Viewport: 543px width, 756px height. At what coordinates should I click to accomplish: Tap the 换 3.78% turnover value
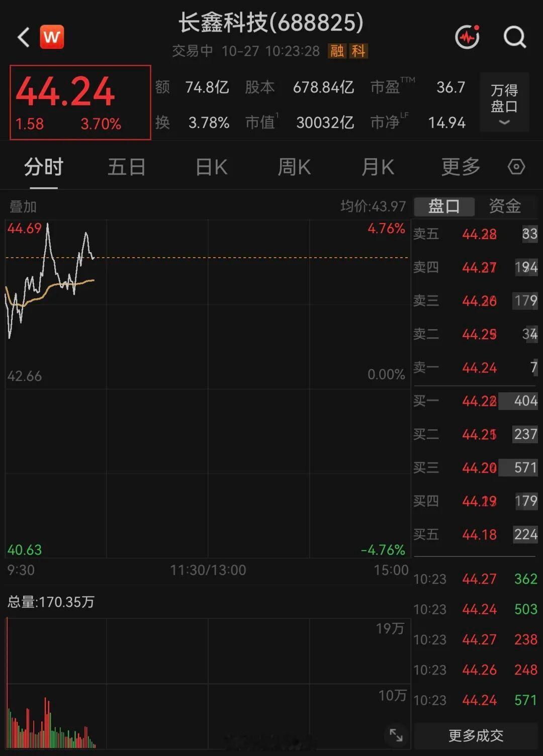(209, 123)
